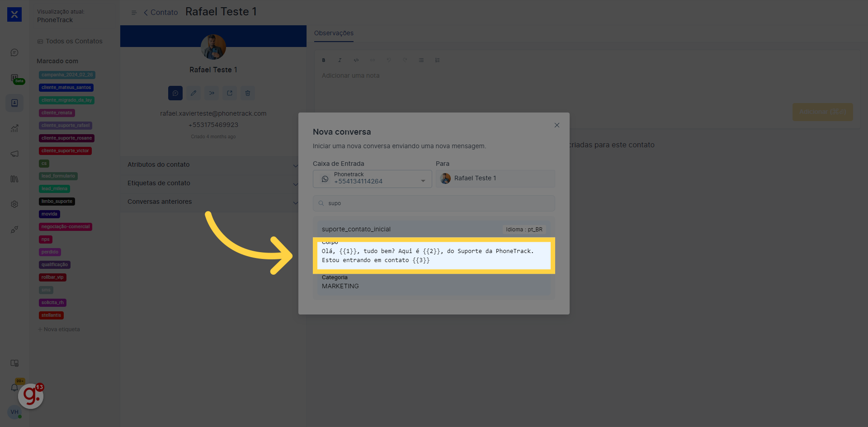
Task: Filter by rolbar_vip label
Action: [x=52, y=277]
